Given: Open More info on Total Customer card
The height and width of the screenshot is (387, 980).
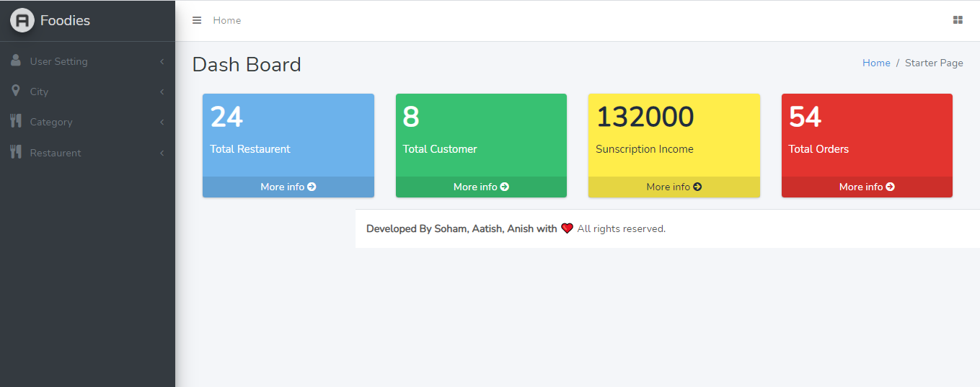Looking at the screenshot, I should click(481, 187).
